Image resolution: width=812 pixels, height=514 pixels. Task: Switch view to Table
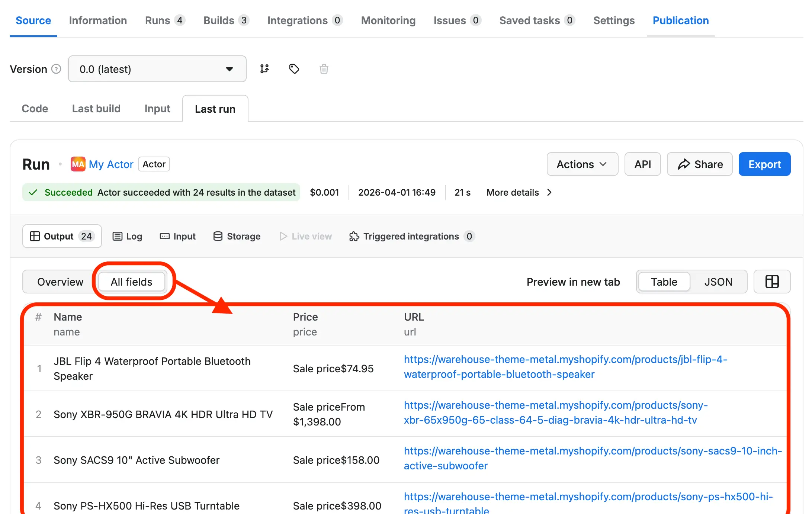(x=664, y=282)
